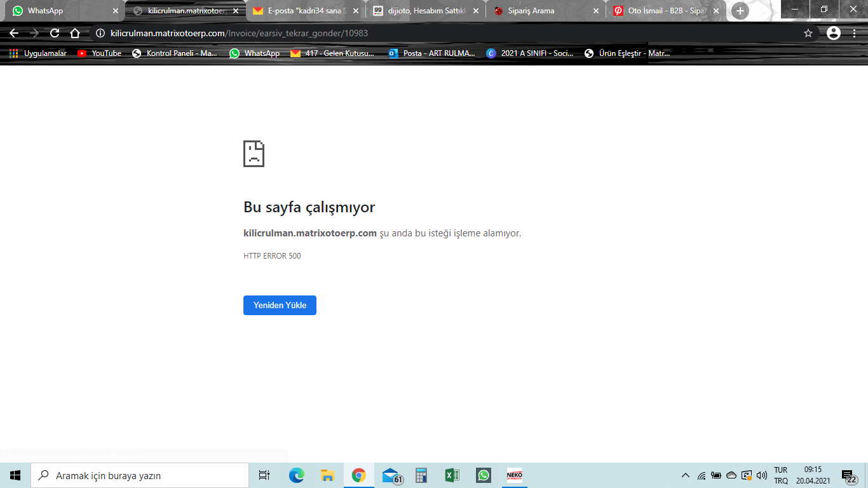The image size is (868, 488).
Task: Open the Chrome profile avatar icon
Action: [834, 33]
